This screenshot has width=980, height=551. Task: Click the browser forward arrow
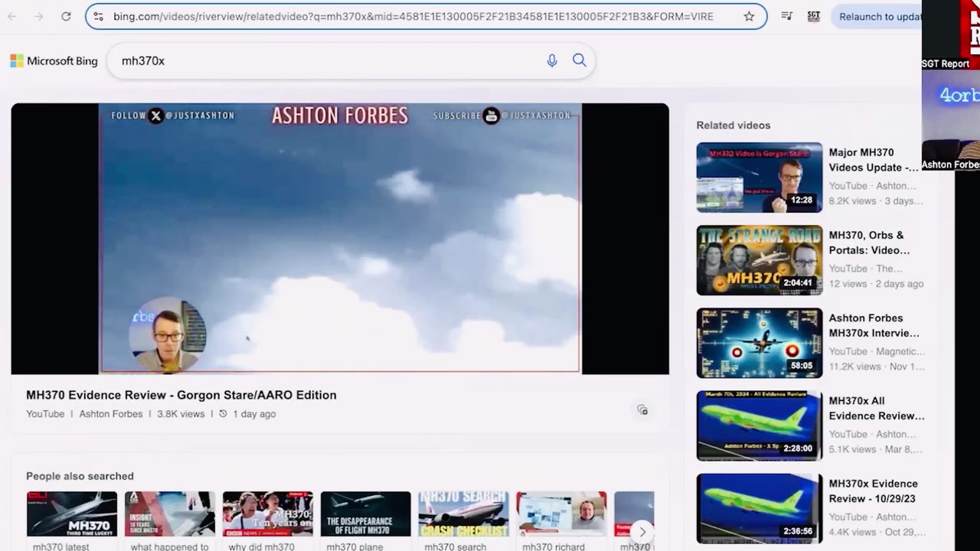(39, 16)
